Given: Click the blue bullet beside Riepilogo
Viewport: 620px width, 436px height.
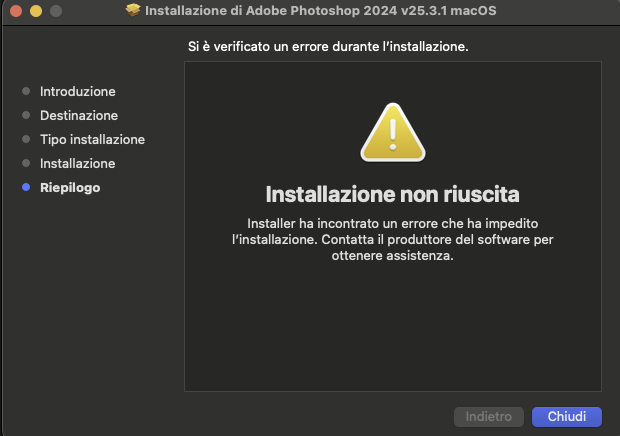Looking at the screenshot, I should pos(26,187).
